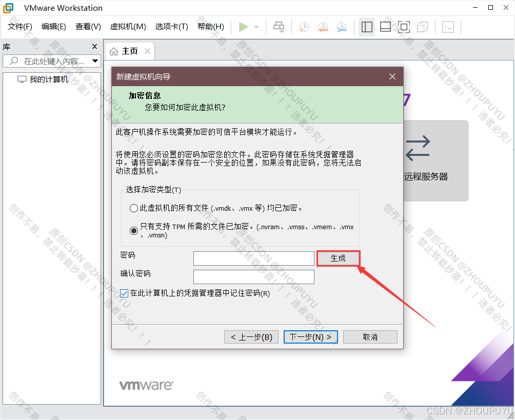
Task: Open the 查看(V) menu
Action: pyautogui.click(x=88, y=27)
